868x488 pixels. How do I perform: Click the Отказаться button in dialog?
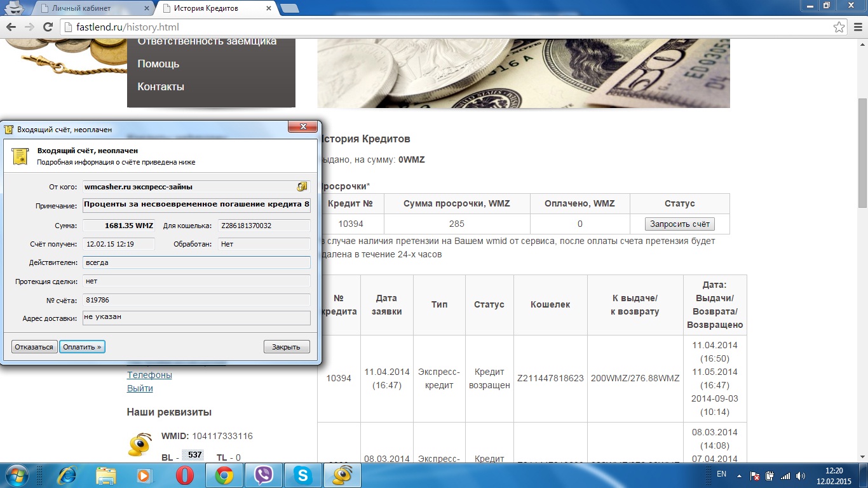click(34, 347)
